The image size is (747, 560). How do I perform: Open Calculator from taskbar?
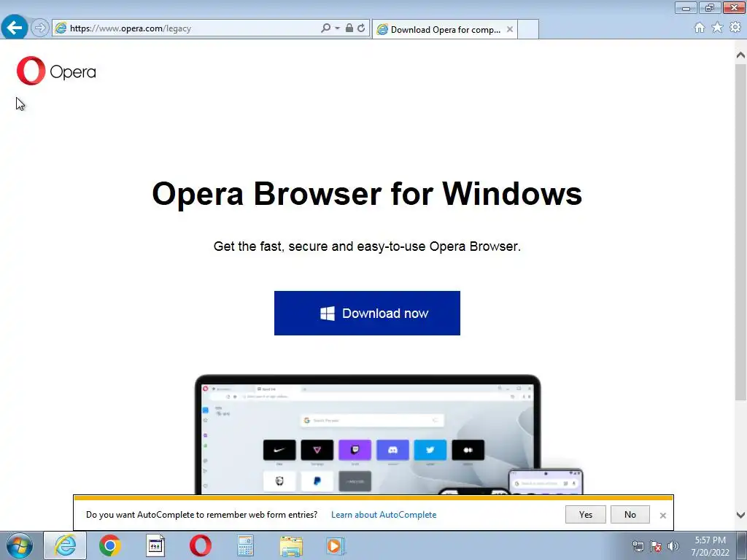[245, 545]
